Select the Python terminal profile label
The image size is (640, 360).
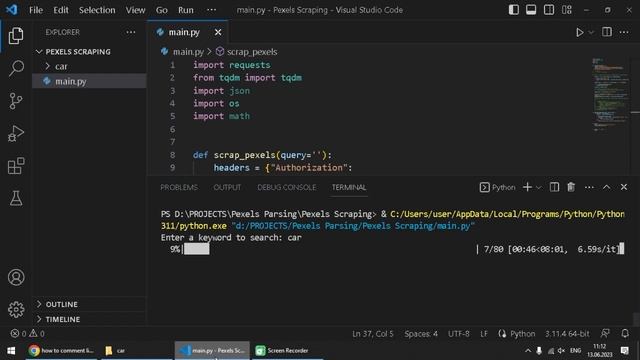[497, 187]
